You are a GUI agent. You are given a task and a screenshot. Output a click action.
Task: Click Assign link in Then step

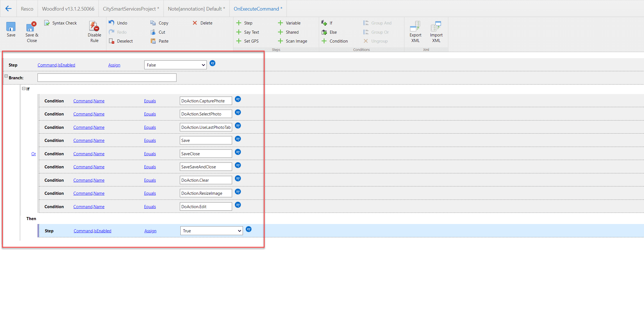coord(150,231)
